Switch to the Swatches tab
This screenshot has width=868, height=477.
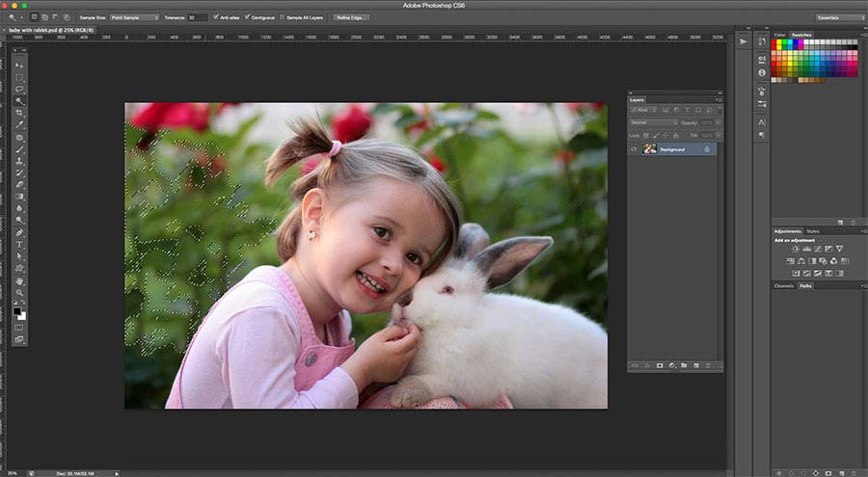coord(801,35)
